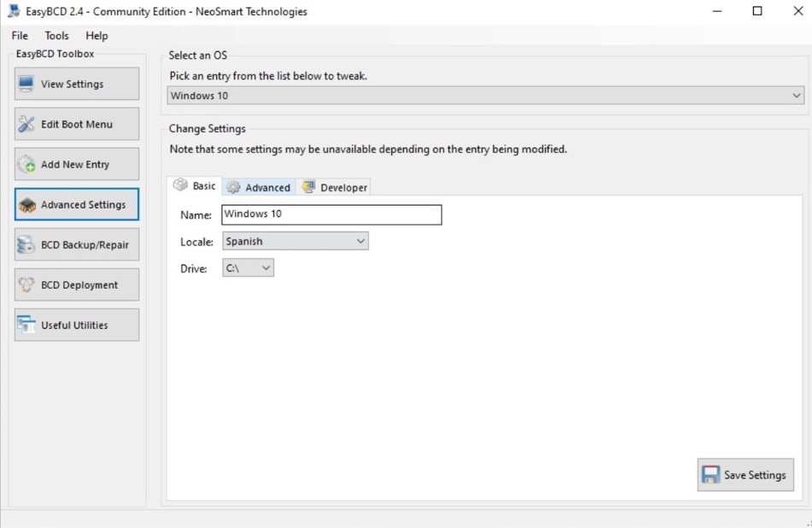Click the View Settings monitor icon
Viewport: 812px width, 528px height.
pyautogui.click(x=26, y=85)
